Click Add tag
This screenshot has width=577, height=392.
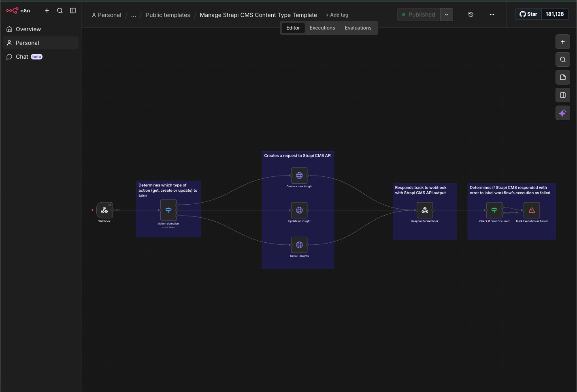tap(337, 15)
